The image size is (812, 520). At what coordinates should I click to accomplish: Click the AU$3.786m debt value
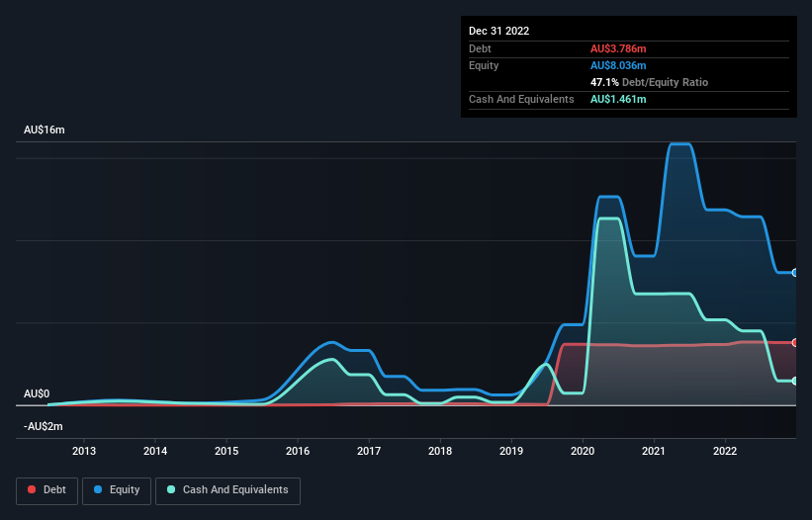[x=618, y=48]
